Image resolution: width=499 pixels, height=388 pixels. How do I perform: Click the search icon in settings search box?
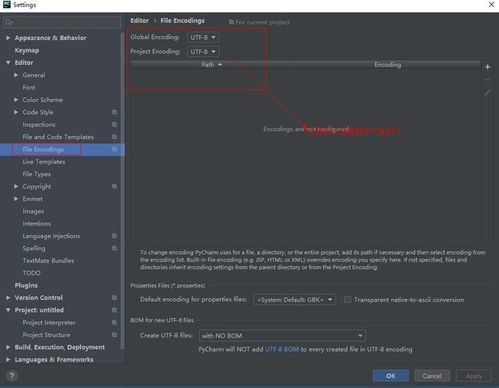coord(9,22)
